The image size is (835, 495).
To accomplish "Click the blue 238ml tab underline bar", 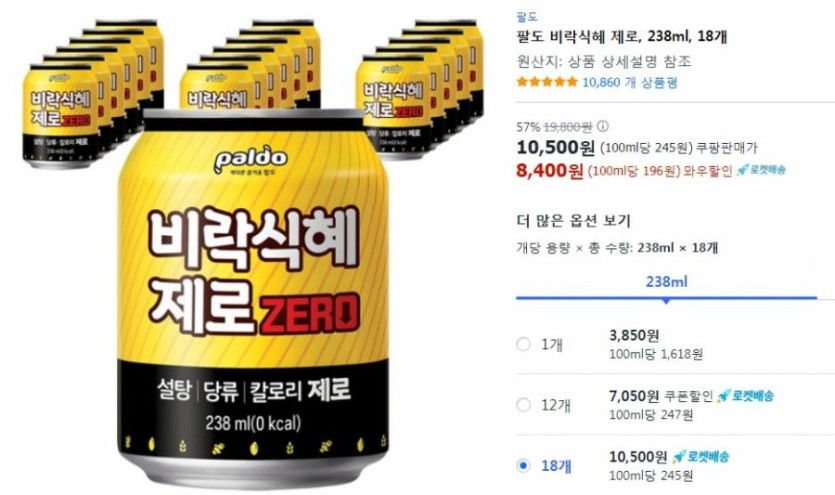I will (x=666, y=298).
